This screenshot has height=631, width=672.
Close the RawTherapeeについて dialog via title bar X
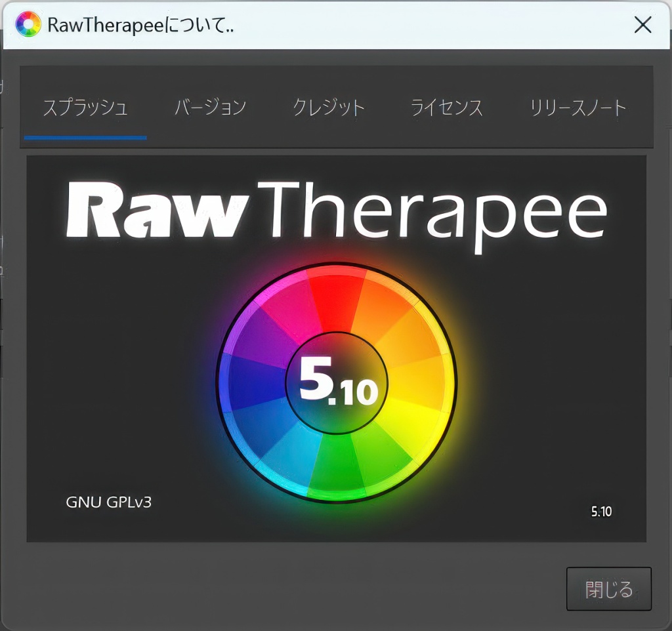point(643,25)
